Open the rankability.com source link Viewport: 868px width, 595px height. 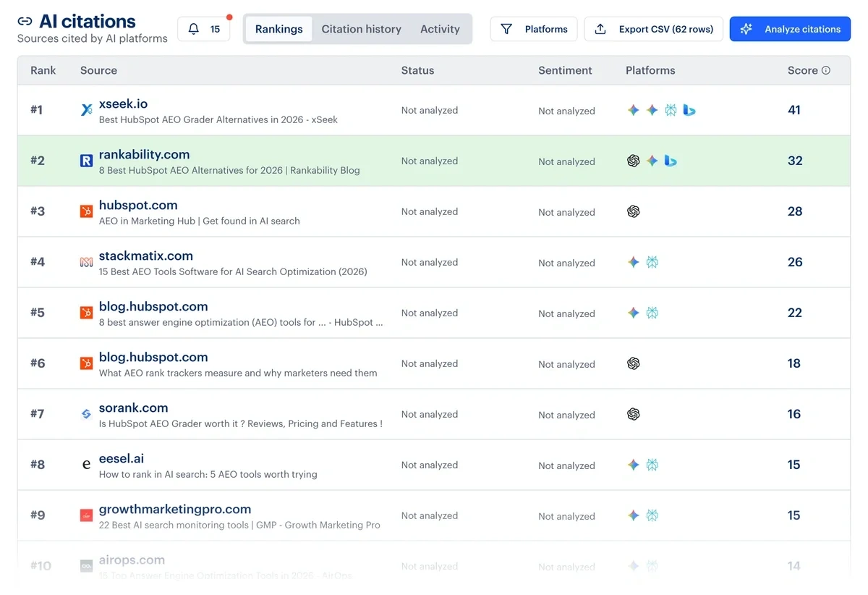[145, 154]
